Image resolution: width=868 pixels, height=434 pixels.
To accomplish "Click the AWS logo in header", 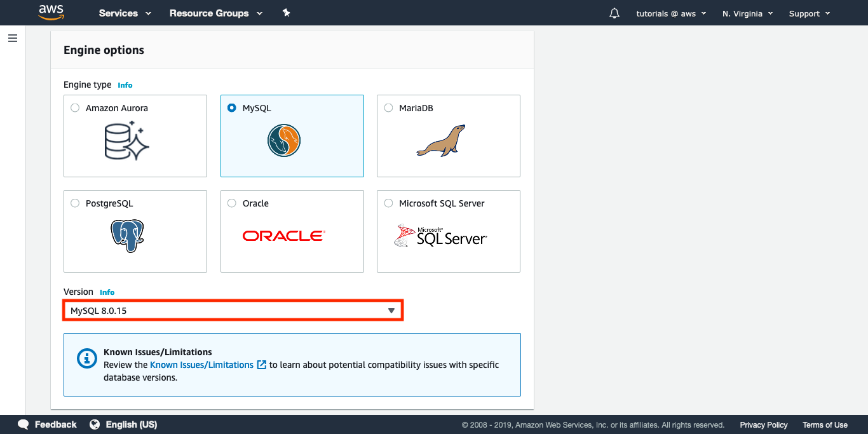I will [x=51, y=12].
